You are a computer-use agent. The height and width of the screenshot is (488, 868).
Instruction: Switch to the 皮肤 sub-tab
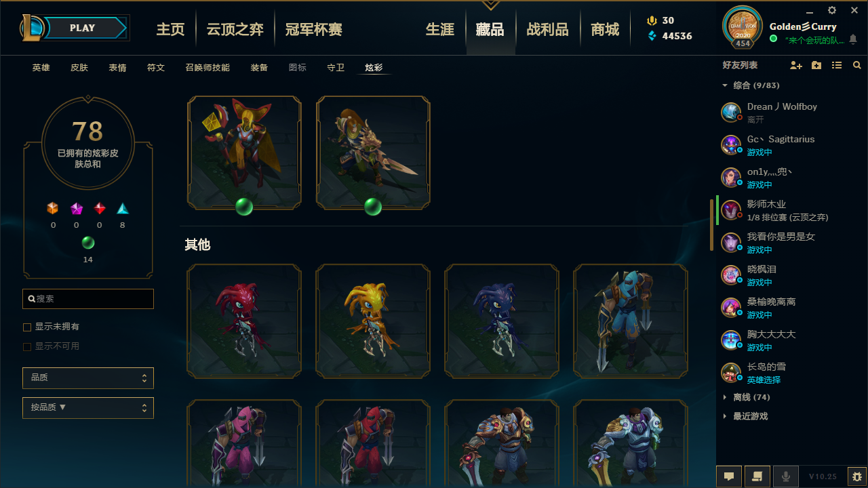(x=79, y=68)
